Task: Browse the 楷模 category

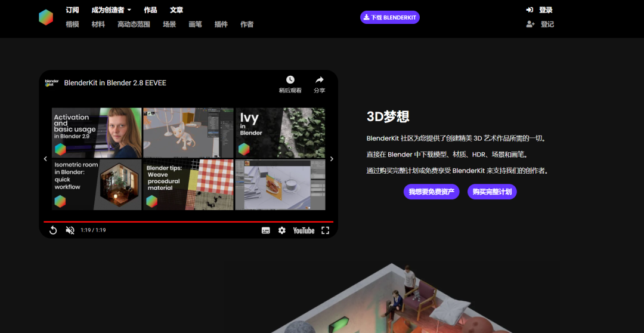Action: 72,24
